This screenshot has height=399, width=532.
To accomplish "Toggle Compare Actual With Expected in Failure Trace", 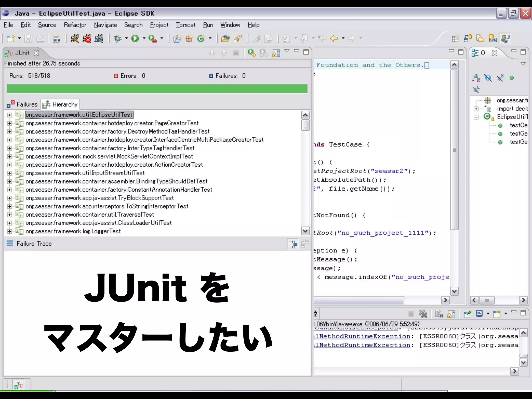I will click(x=304, y=244).
